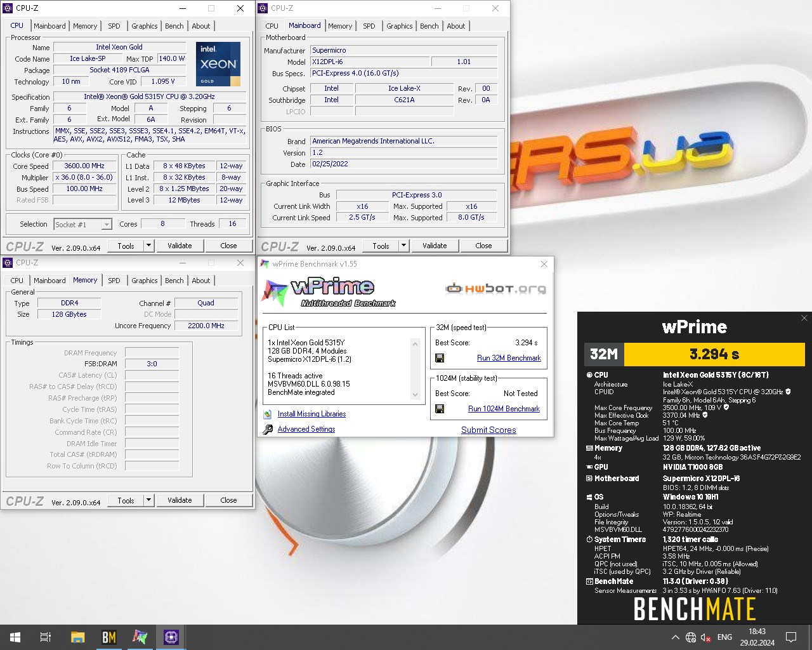Click the Intel Xeon Gold logo badge

[x=218, y=63]
